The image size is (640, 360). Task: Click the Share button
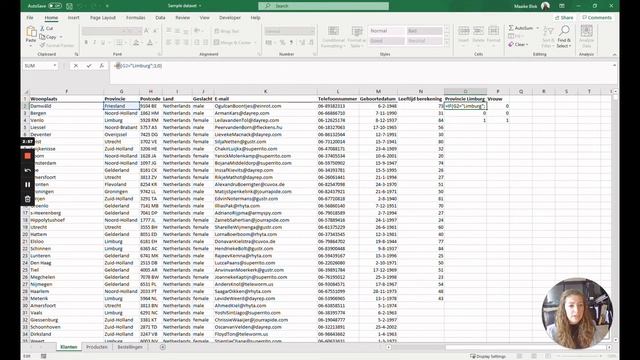(x=564, y=18)
